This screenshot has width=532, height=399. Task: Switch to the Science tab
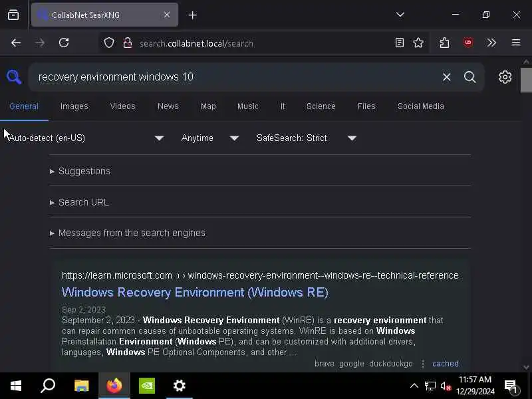pyautogui.click(x=321, y=106)
